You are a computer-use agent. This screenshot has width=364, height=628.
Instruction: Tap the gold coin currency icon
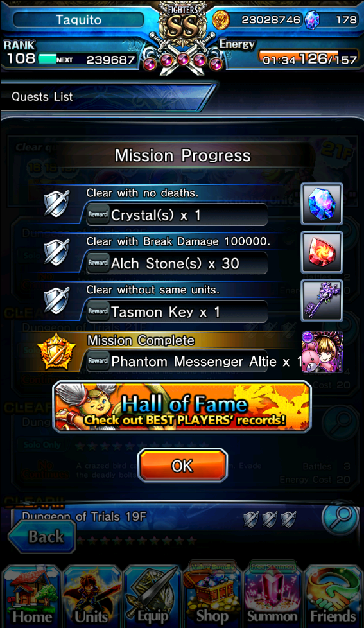click(221, 20)
